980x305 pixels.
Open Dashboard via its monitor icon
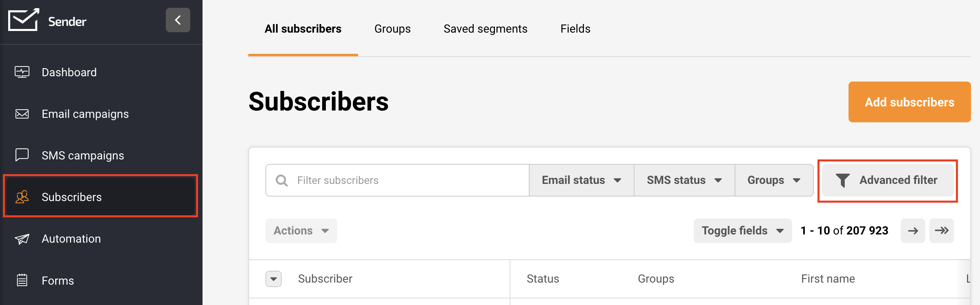point(22,72)
